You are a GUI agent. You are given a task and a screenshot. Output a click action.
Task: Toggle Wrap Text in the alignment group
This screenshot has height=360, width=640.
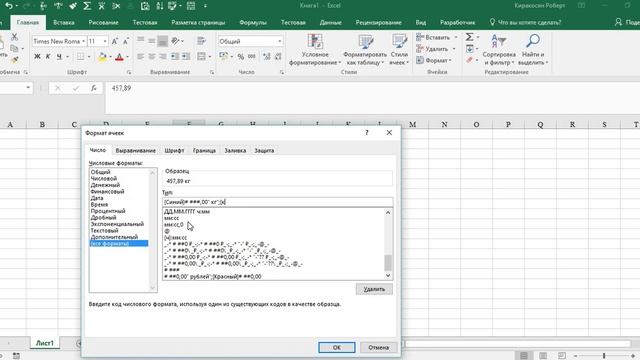click(201, 41)
